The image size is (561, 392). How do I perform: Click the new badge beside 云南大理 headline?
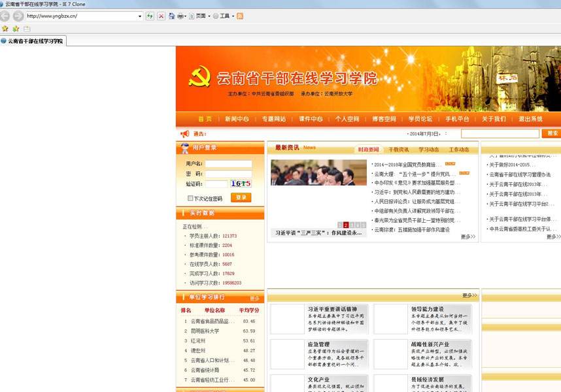464,173
